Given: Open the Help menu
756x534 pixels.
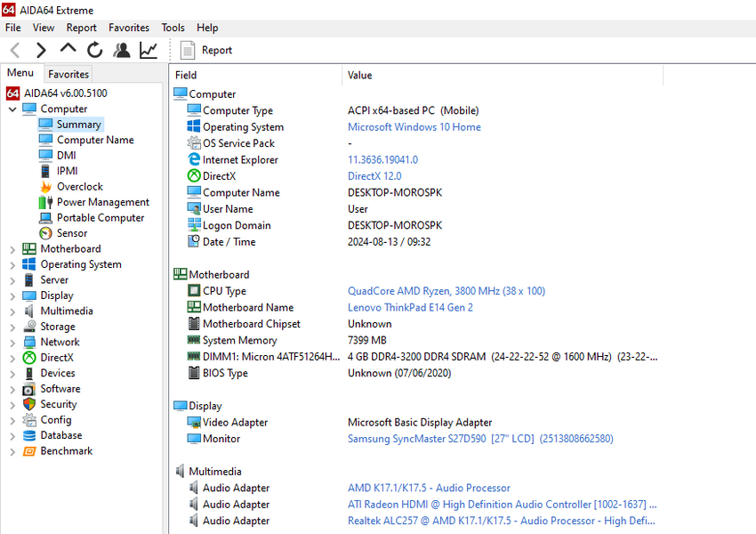Looking at the screenshot, I should click(x=207, y=28).
